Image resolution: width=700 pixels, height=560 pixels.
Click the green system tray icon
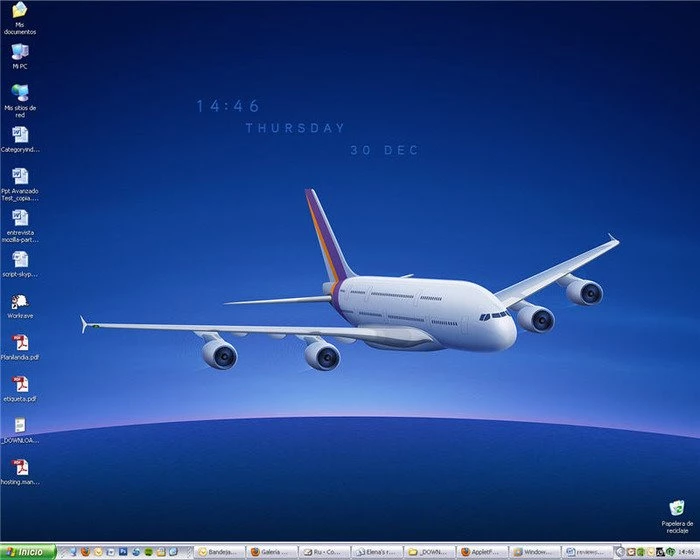pos(641,552)
